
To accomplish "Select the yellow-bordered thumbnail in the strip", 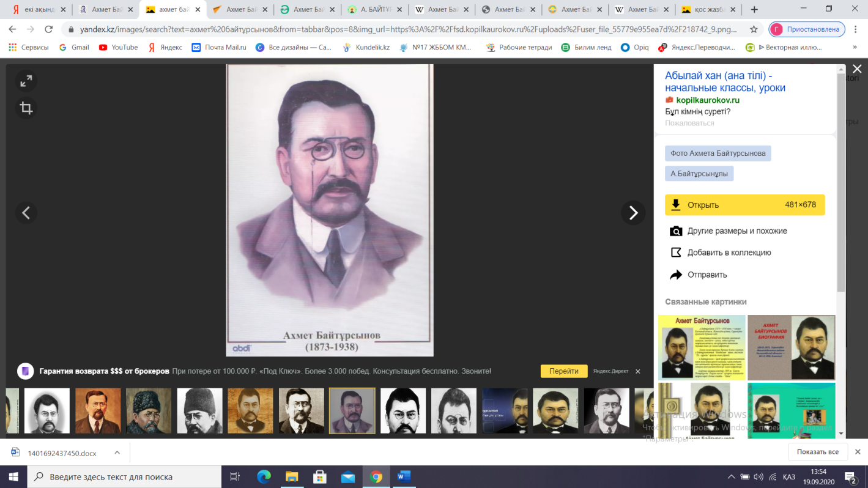I will tap(352, 411).
